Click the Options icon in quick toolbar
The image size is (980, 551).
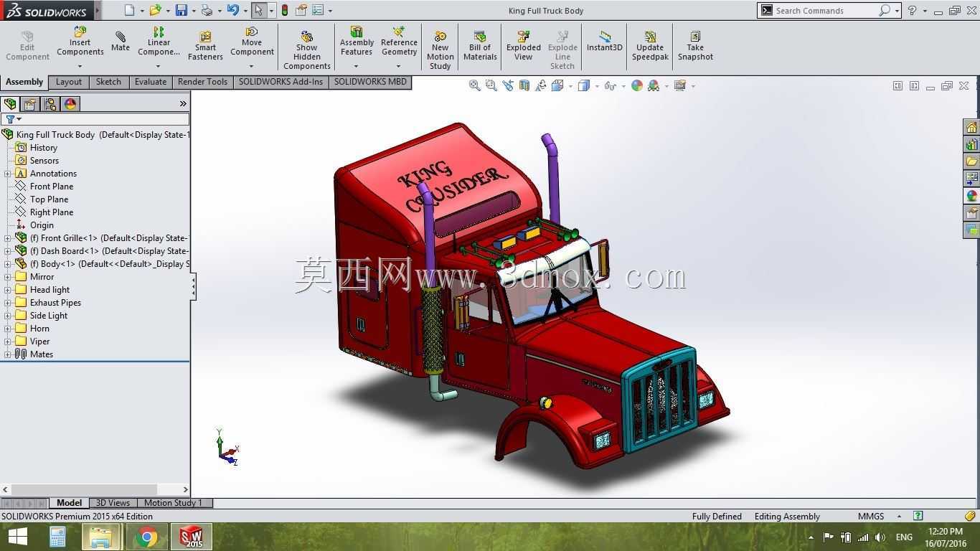[318, 10]
